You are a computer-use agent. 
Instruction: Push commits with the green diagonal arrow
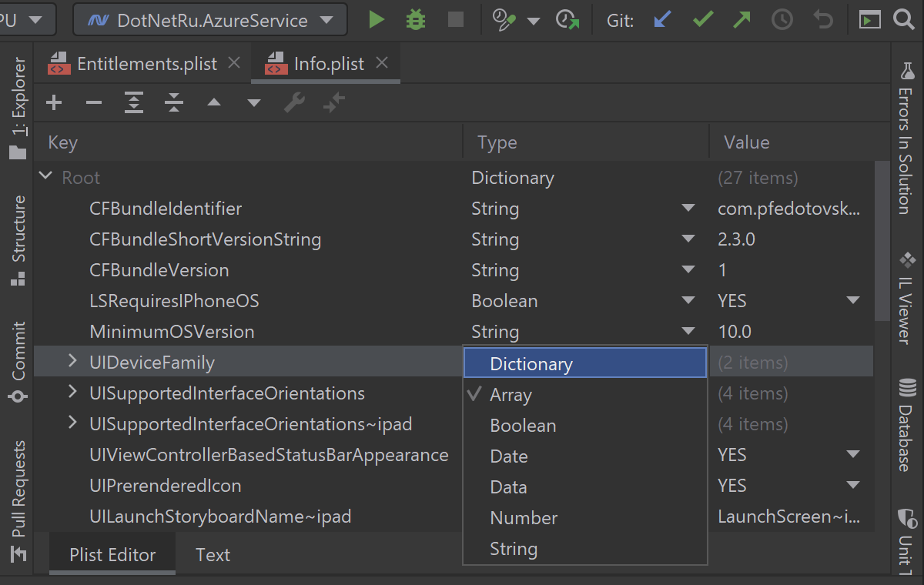pos(742,20)
